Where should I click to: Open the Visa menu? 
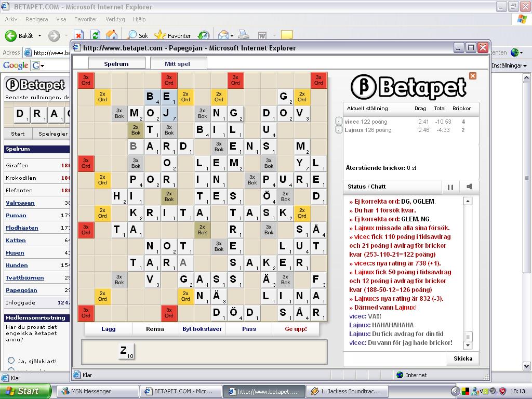coord(61,19)
